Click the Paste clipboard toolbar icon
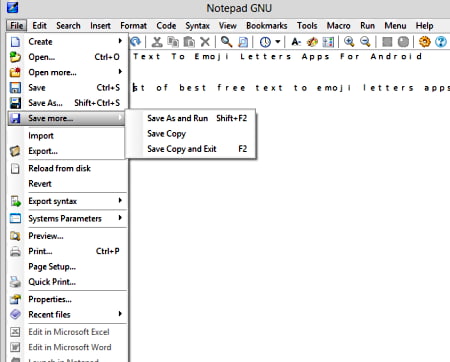Image resolution: width=450 pixels, height=362 pixels. [189, 42]
